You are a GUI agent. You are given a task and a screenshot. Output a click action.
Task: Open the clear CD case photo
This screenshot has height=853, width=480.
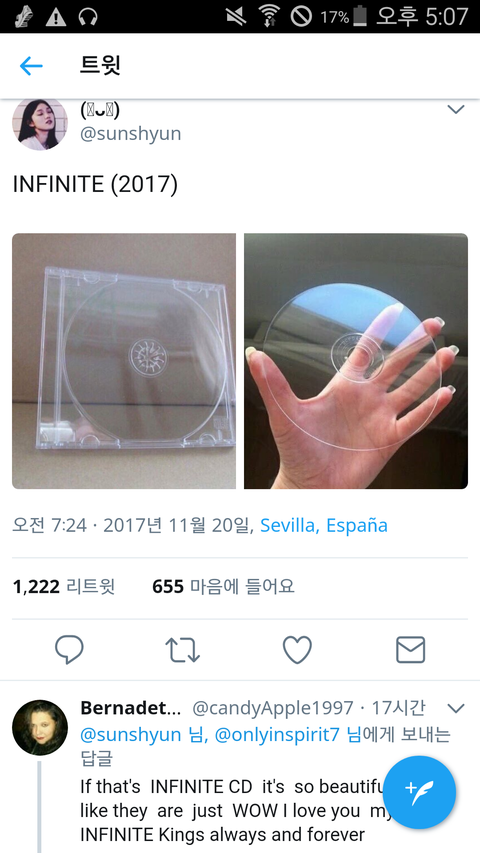tap(124, 361)
